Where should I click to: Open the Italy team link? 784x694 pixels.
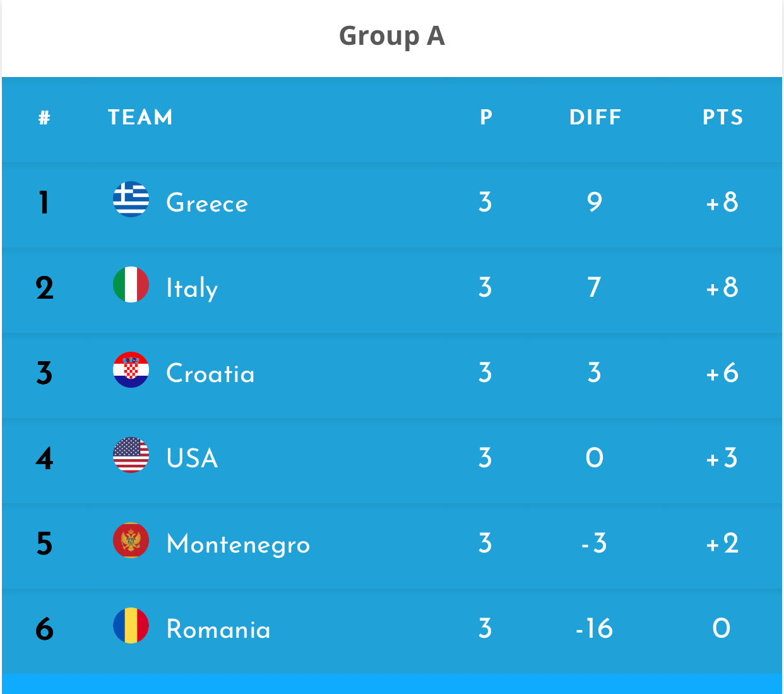coord(192,289)
